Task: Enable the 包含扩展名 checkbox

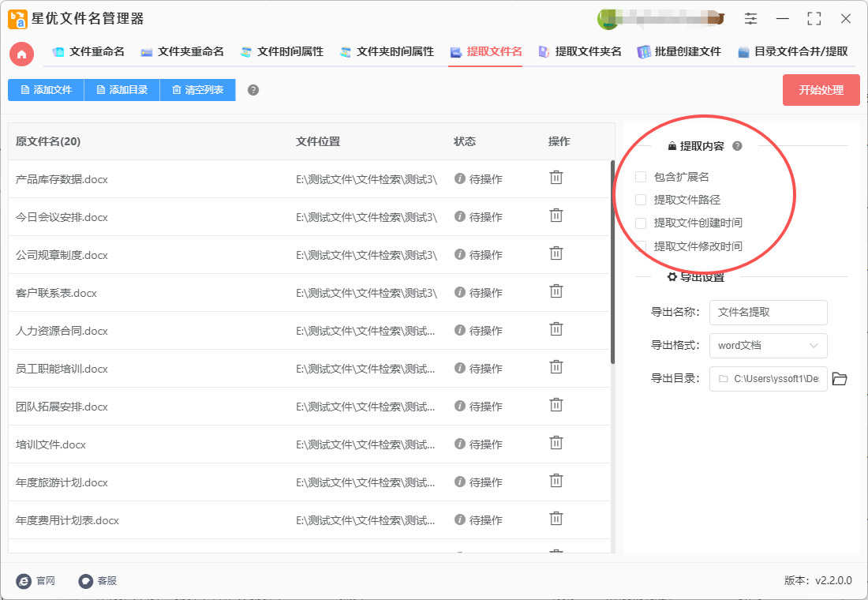Action: (641, 177)
